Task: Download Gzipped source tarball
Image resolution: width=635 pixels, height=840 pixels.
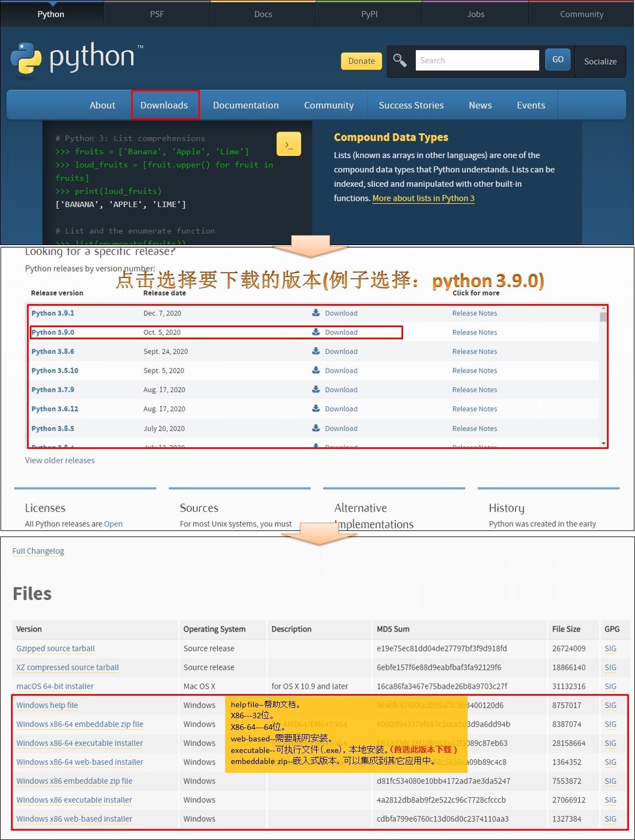Action: click(56, 648)
